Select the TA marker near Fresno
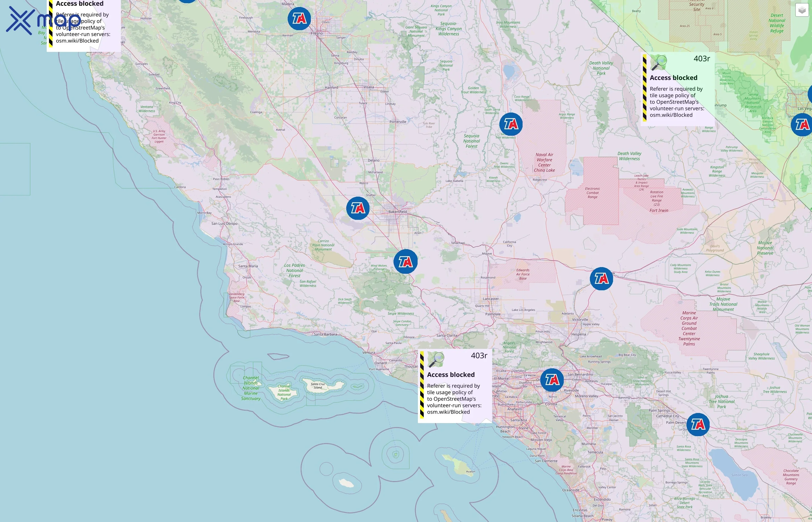Image resolution: width=812 pixels, height=522 pixels. (299, 19)
